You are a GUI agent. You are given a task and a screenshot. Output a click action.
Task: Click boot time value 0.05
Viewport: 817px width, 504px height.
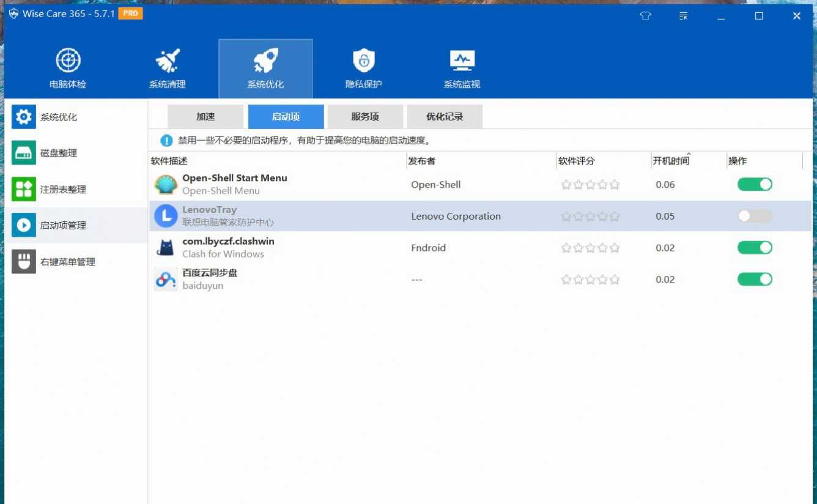(x=665, y=217)
